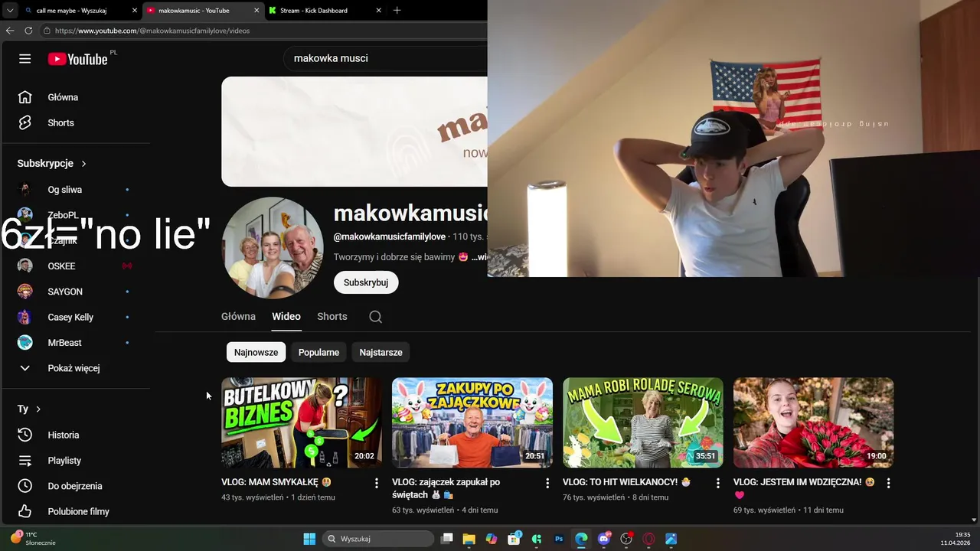
Task: Switch to the Wideo channel tab
Action: pos(286,316)
